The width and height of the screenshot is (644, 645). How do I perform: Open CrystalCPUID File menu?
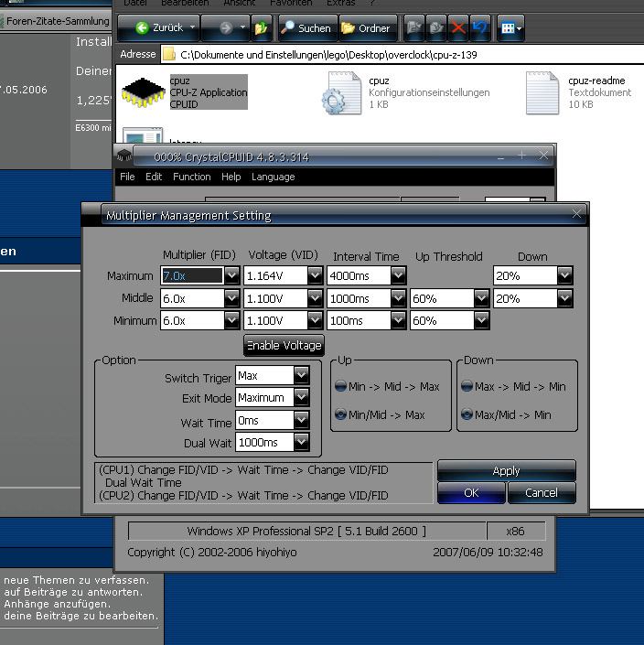pos(127,177)
